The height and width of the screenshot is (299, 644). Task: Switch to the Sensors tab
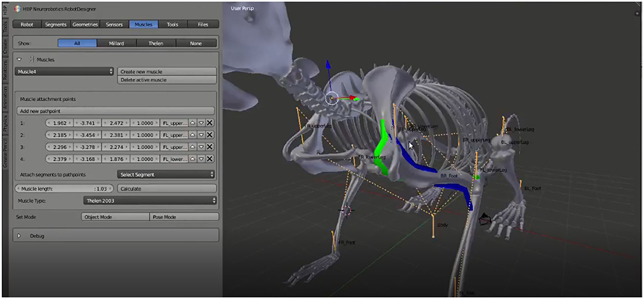click(x=114, y=24)
